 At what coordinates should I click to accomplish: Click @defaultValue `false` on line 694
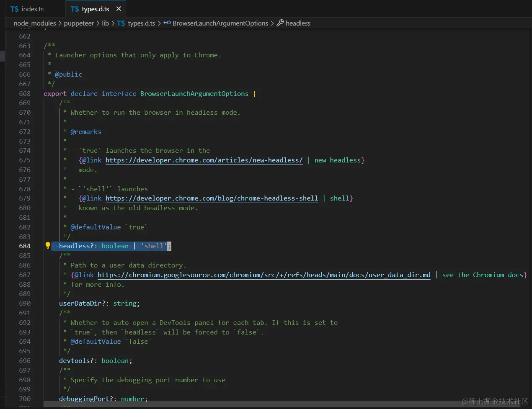tap(111, 342)
